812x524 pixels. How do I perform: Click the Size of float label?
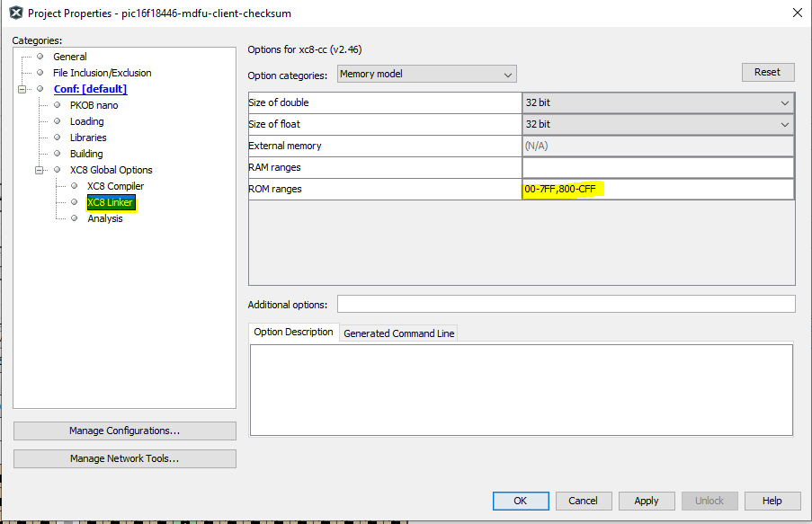274,124
